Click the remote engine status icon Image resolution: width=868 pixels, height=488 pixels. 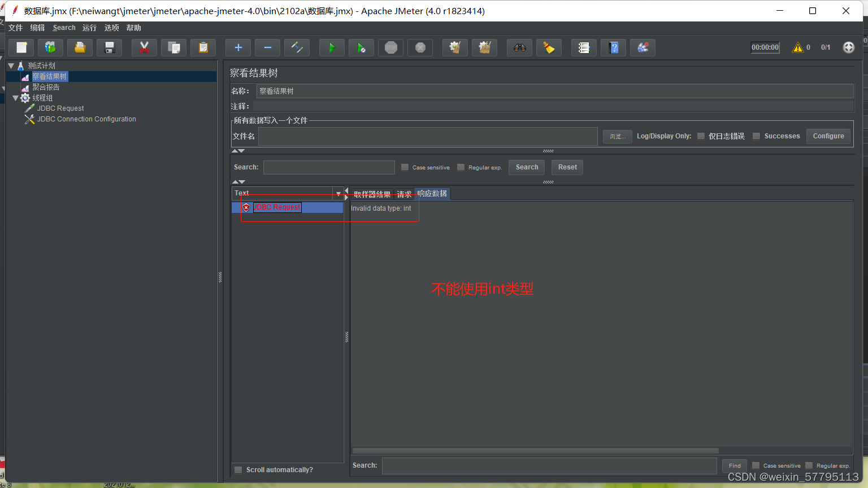tap(849, 47)
